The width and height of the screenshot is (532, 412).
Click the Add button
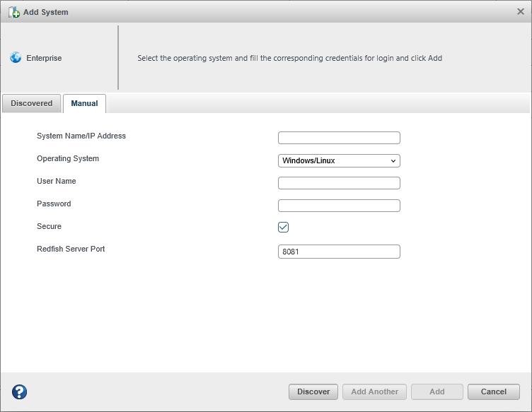pyautogui.click(x=436, y=392)
